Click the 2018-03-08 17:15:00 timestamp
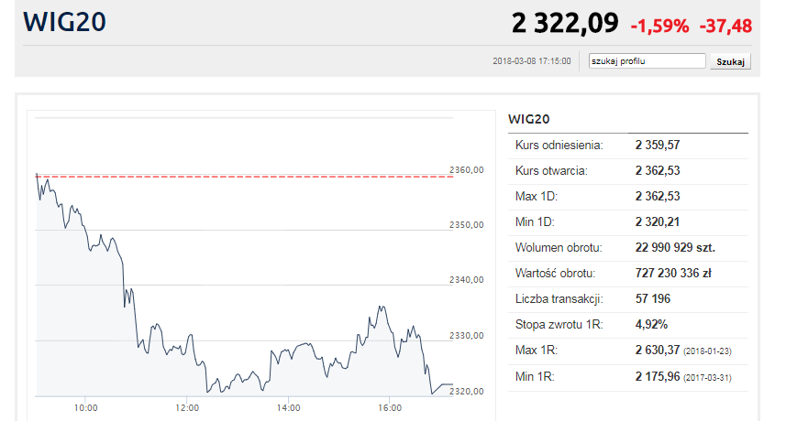 point(532,62)
